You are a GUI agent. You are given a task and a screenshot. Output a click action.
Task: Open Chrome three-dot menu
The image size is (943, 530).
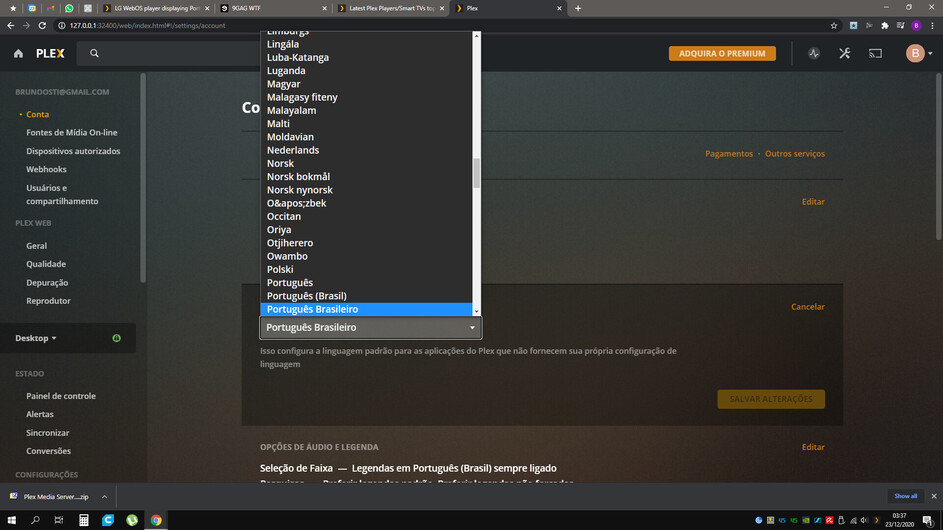click(x=932, y=25)
